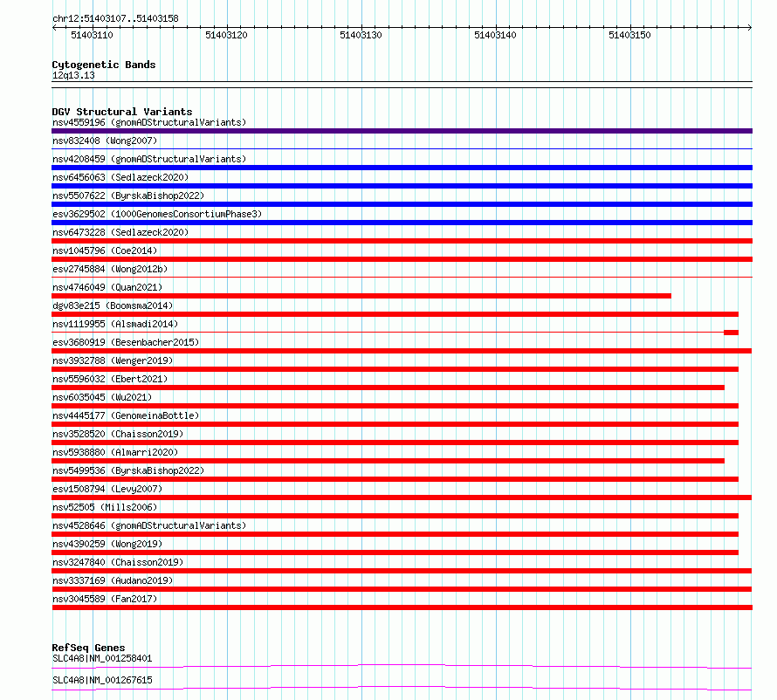Open variant nsv3045589 (Fan2017)

click(x=105, y=599)
